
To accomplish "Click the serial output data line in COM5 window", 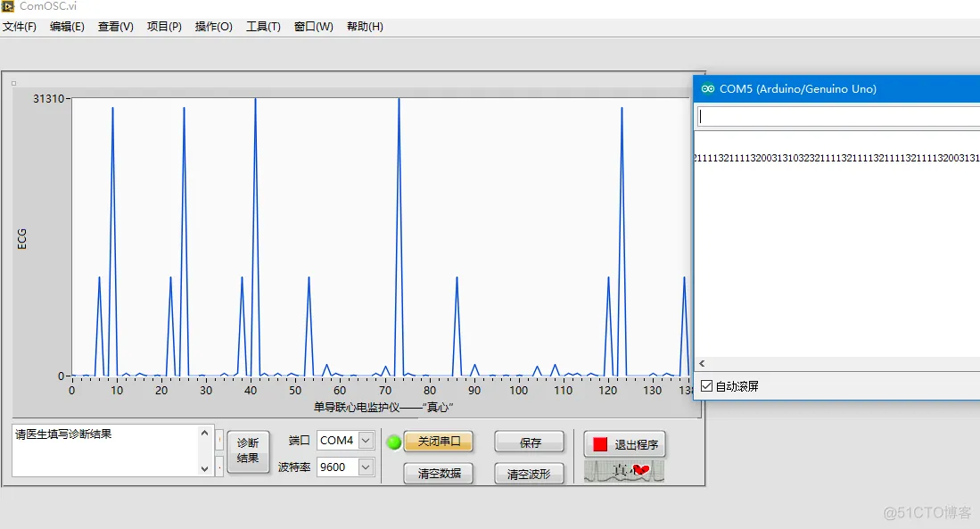I will point(836,158).
